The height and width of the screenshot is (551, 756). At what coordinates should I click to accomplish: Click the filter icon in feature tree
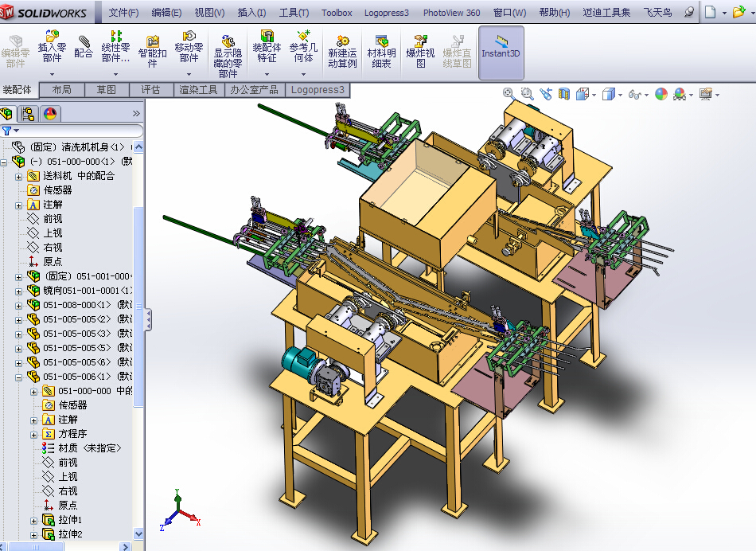(6, 131)
